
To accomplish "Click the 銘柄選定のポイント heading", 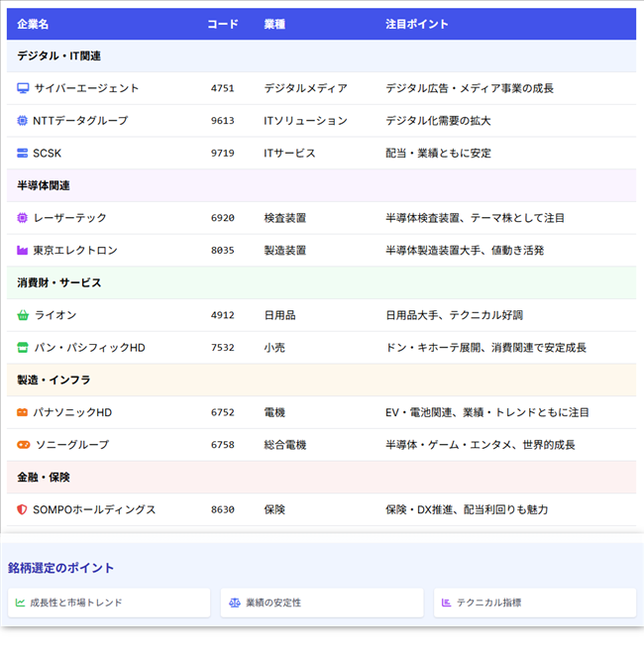I will point(61,568).
